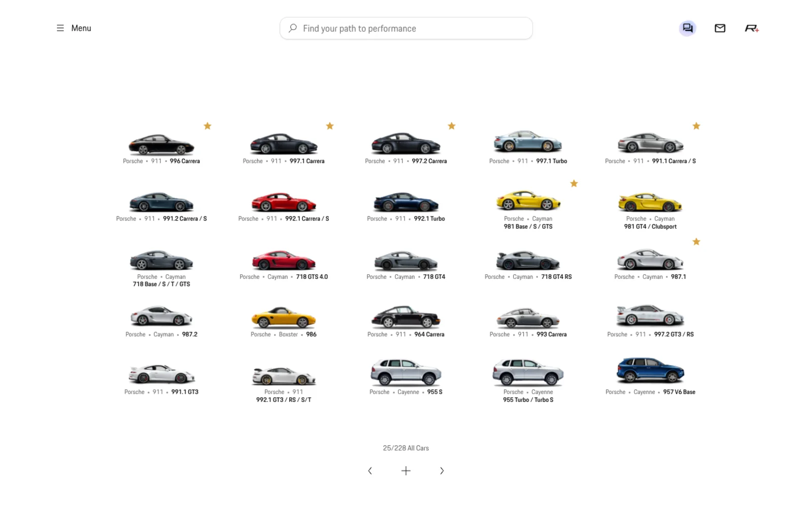Open the chat messages icon
The height and width of the screenshot is (508, 812).
(x=688, y=28)
